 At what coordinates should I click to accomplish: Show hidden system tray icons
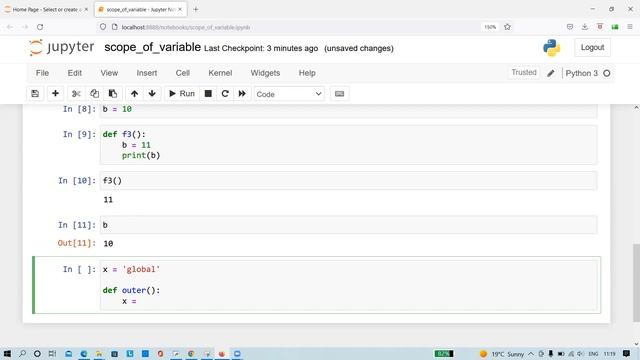[531, 354]
